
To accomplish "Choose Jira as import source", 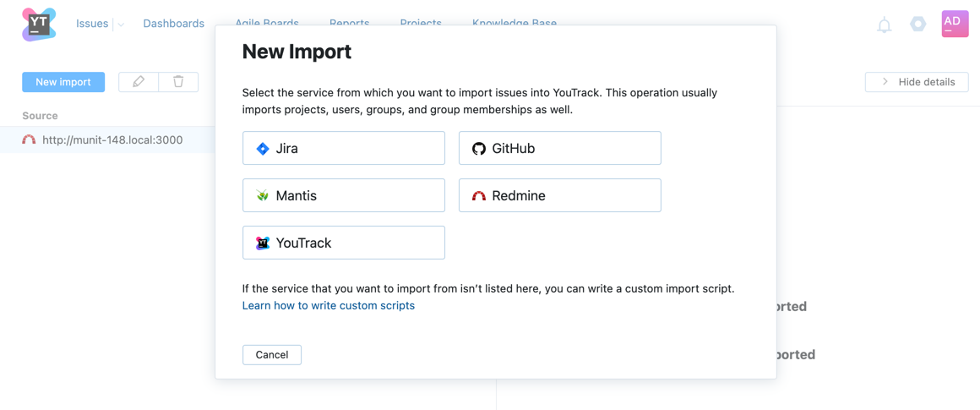I will pos(343,148).
